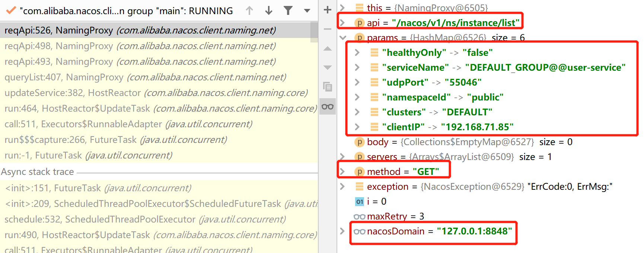Select async frame <init>:209, ScheduledFutureTask
Viewport: 644px width, 253px height.
(x=159, y=204)
